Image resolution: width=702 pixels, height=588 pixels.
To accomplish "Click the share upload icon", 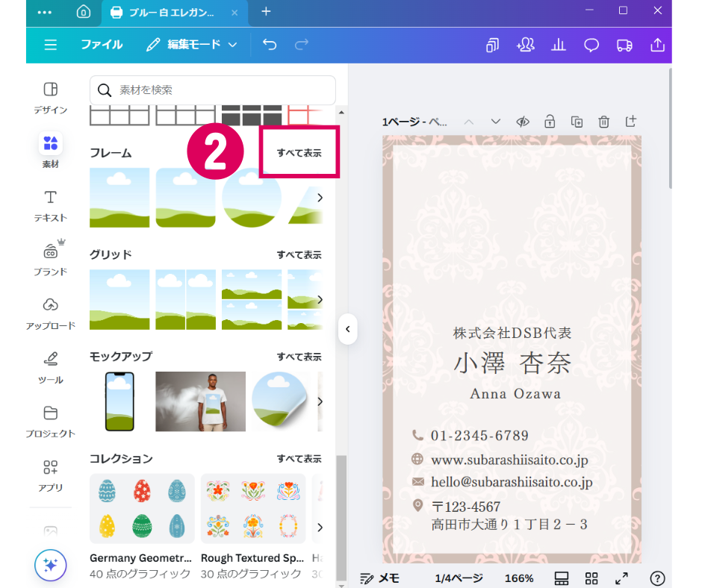I will tap(657, 45).
